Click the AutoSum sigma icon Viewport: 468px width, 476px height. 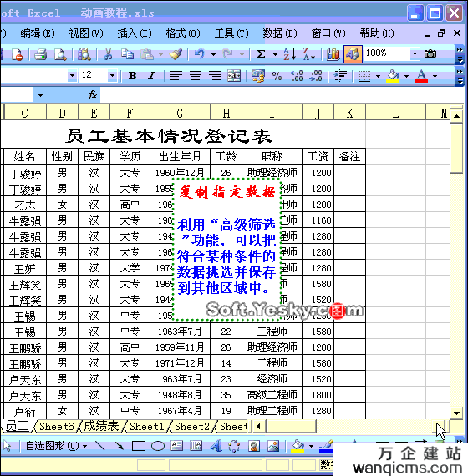(x=261, y=54)
